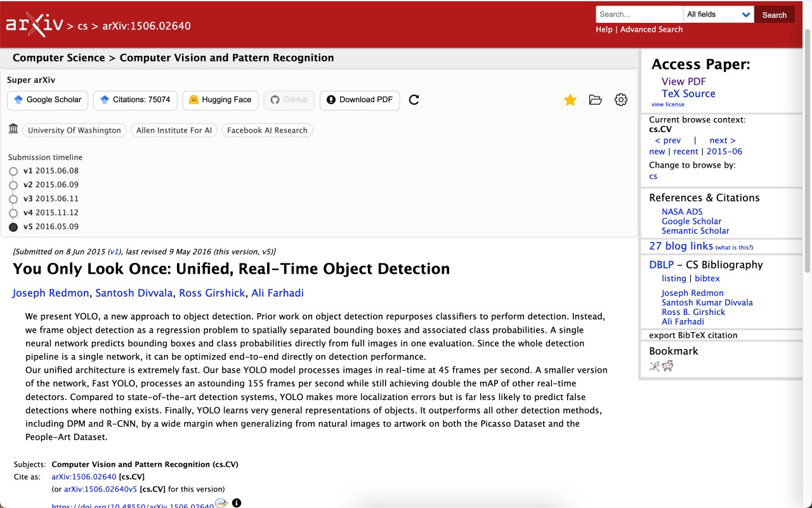The image size is (812, 508).
Task: Click Ross B. Girshick link
Action: click(x=693, y=312)
